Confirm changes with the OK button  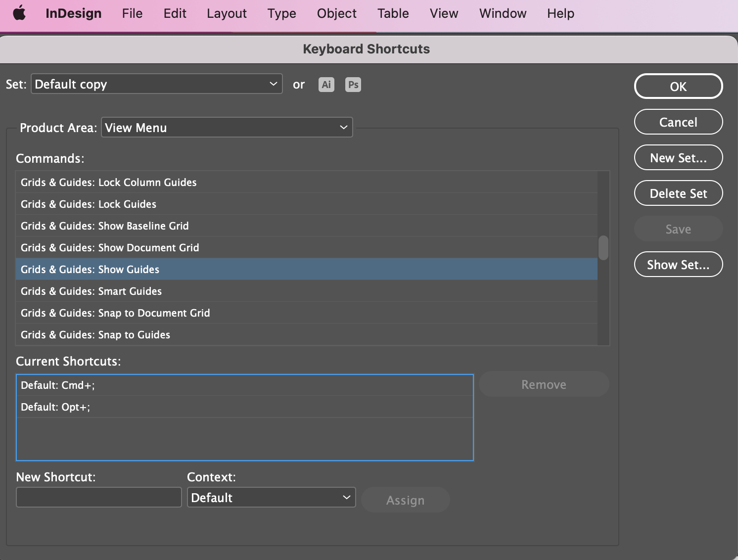pyautogui.click(x=678, y=86)
